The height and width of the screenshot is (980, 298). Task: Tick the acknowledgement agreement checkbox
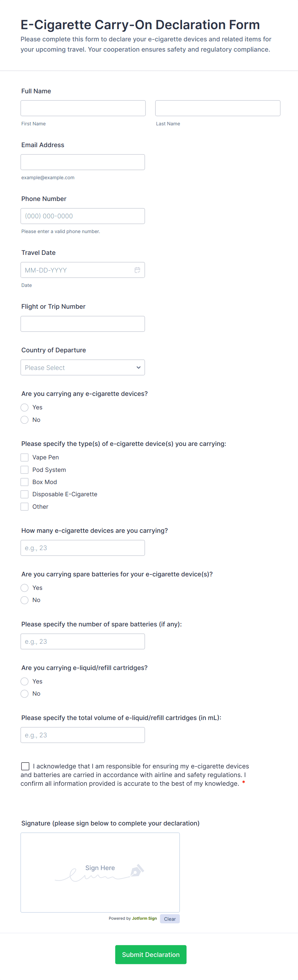click(x=25, y=766)
